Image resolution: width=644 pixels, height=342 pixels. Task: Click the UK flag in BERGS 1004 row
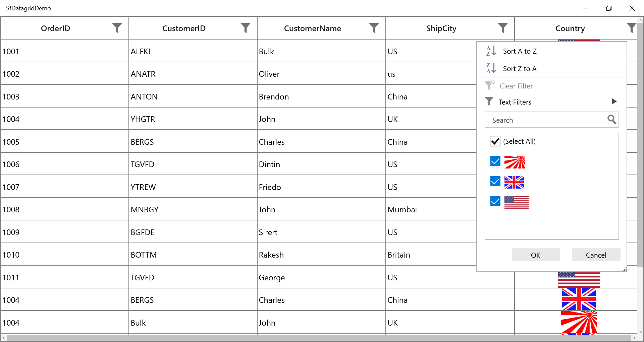click(579, 299)
